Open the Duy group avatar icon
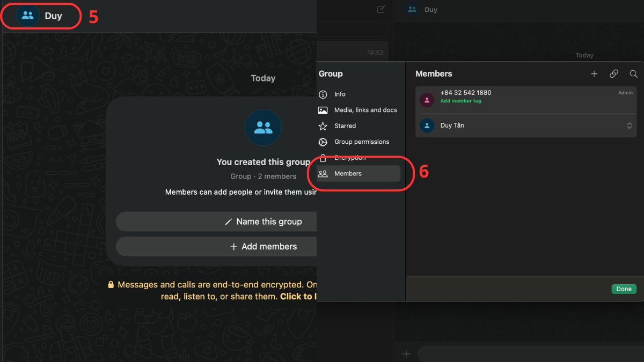Screen dimensions: 644x362 click(x=28, y=16)
